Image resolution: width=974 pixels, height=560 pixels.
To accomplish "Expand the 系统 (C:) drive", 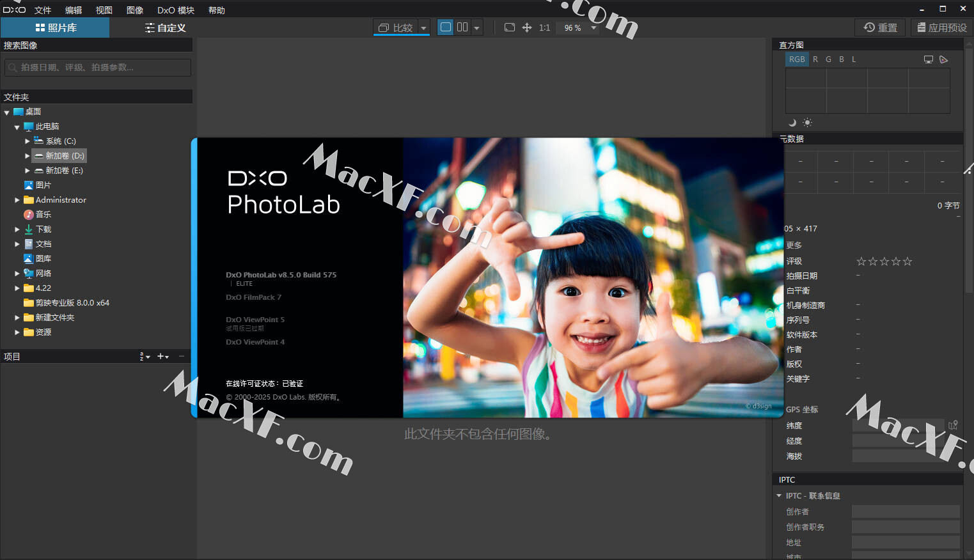I will (x=27, y=141).
